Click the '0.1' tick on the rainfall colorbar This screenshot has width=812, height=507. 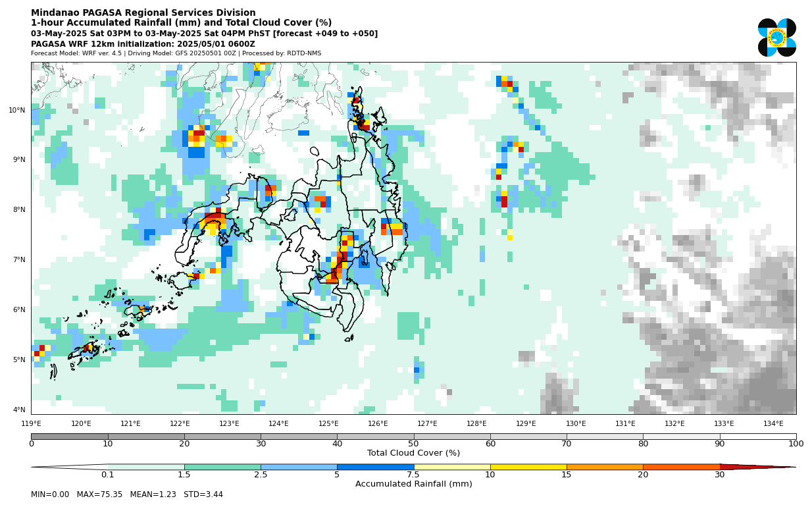[107, 475]
